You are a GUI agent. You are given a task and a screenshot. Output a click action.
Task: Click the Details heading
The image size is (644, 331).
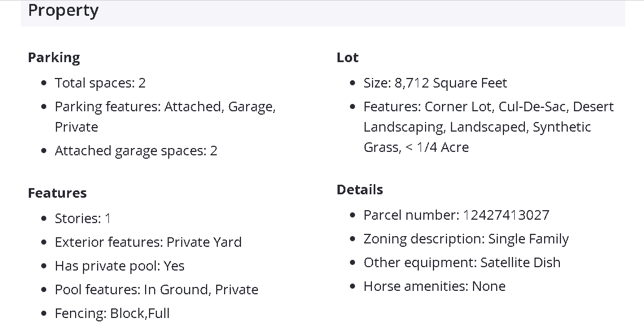click(x=360, y=190)
